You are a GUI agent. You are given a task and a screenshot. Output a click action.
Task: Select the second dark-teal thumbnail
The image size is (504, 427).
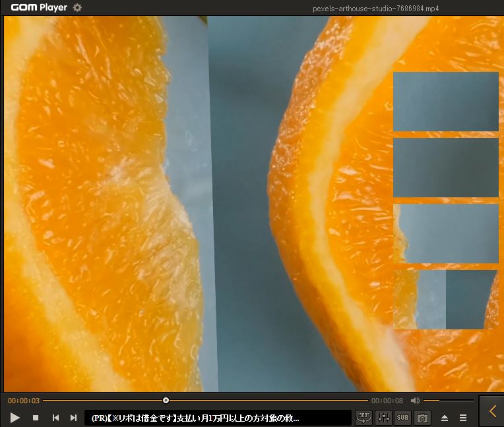click(x=446, y=168)
